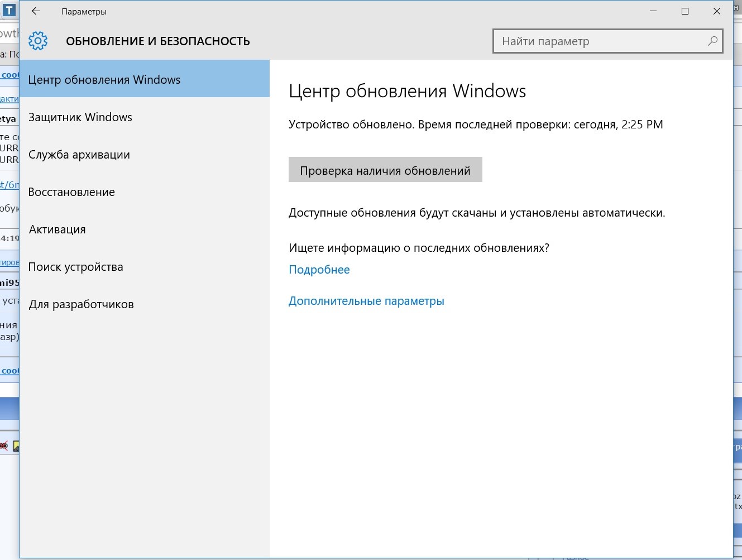Select Поиск устройства in the sidebar
The height and width of the screenshot is (560, 742).
[145, 267]
